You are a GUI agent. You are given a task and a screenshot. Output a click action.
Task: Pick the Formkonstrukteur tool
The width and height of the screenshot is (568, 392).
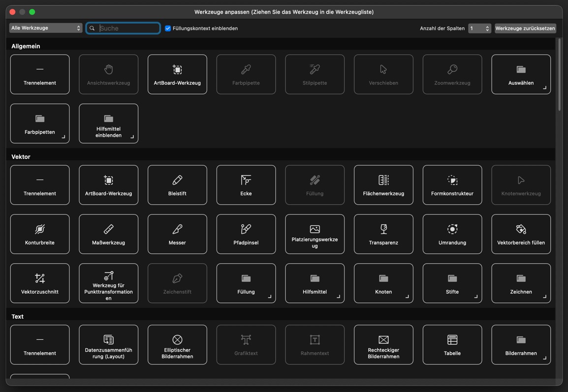pyautogui.click(x=452, y=185)
